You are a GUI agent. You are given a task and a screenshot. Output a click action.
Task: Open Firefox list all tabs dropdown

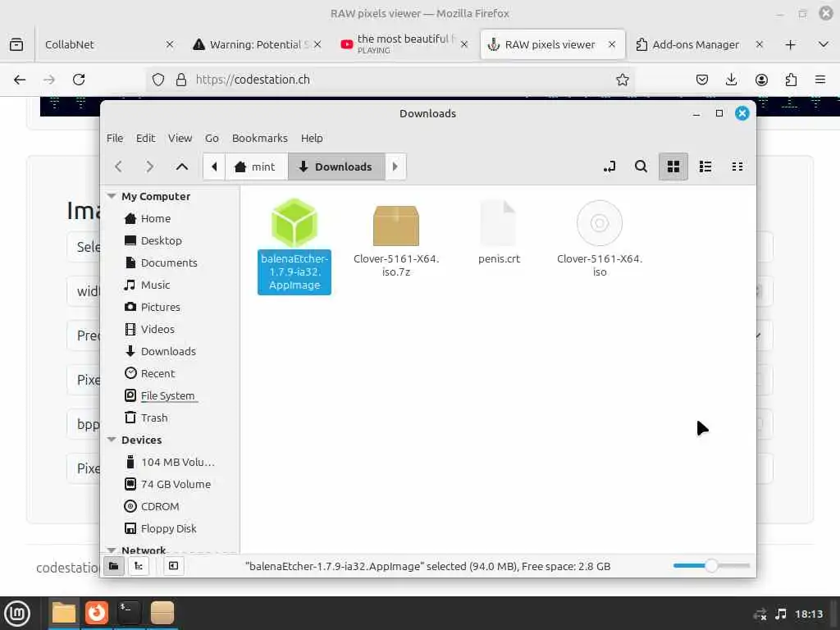824,44
